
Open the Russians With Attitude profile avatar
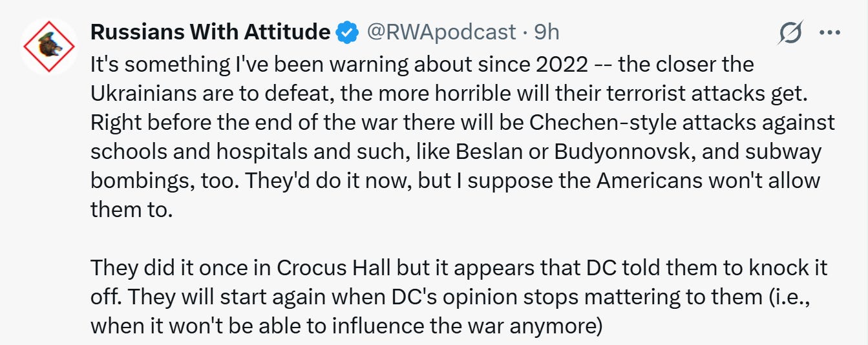click(49, 47)
